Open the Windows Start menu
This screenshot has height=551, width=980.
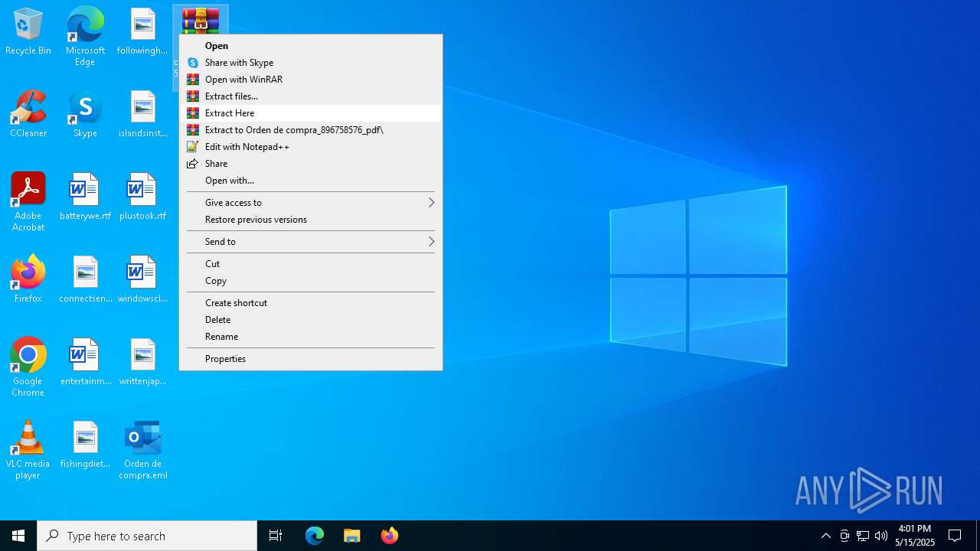click(x=18, y=536)
